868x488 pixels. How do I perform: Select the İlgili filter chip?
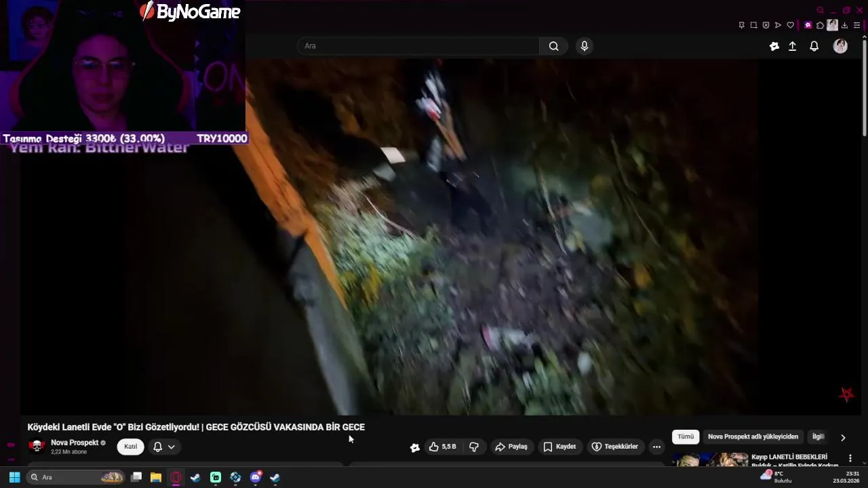(818, 436)
